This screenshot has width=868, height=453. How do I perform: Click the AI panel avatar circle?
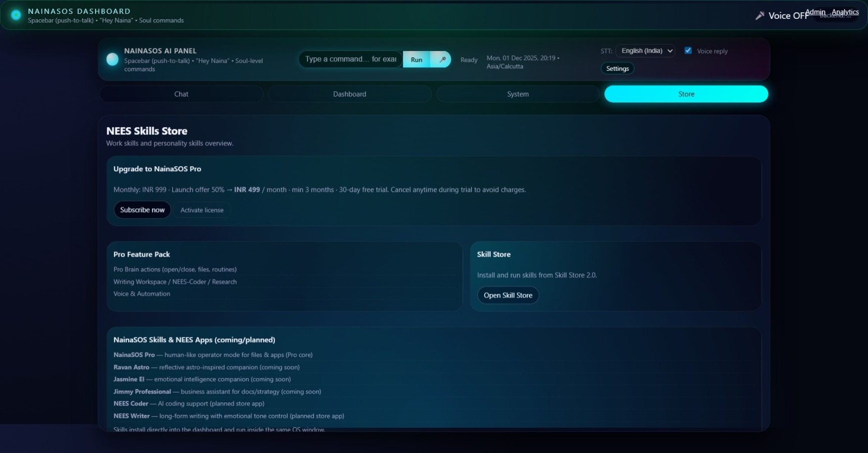[112, 60]
